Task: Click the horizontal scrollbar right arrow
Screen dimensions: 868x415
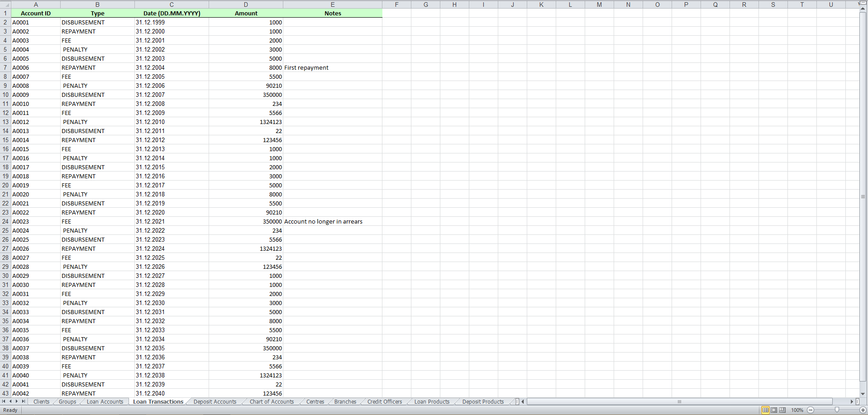Action: (852, 401)
